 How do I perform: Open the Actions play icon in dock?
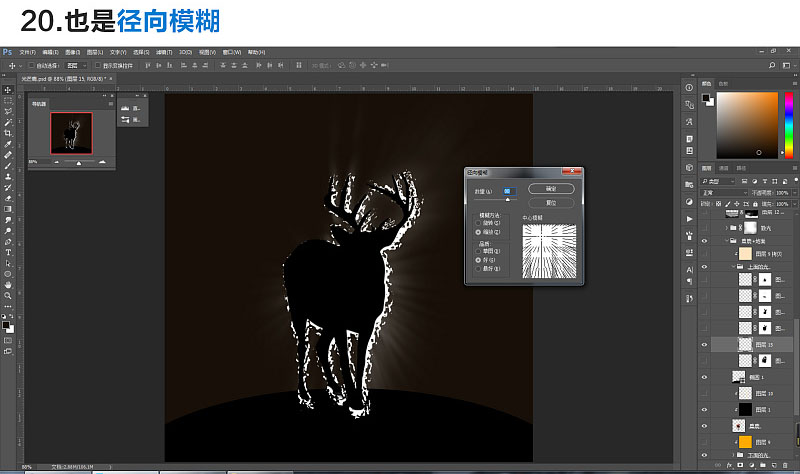[x=689, y=219]
